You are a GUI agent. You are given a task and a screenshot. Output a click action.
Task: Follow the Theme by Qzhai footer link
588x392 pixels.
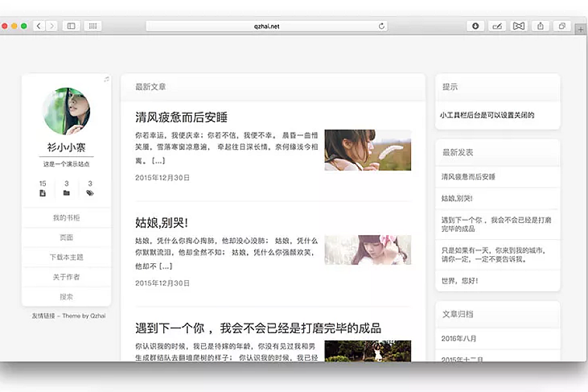[84, 316]
